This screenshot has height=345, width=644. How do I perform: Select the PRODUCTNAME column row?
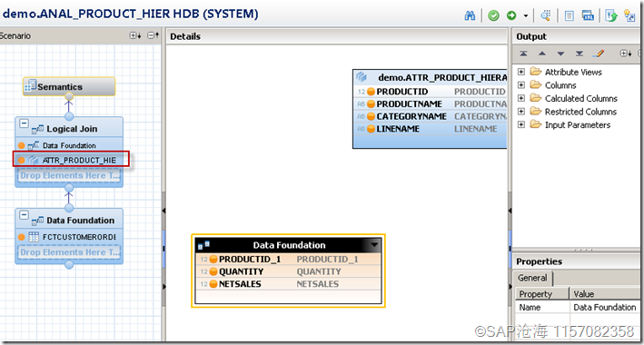431,103
